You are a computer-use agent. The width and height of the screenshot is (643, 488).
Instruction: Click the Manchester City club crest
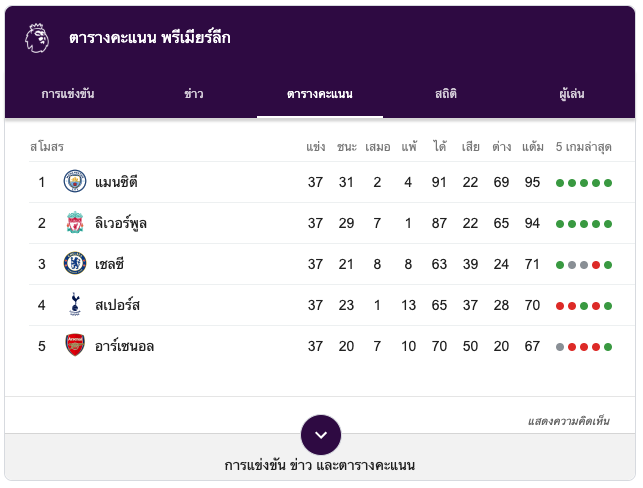pos(75,181)
